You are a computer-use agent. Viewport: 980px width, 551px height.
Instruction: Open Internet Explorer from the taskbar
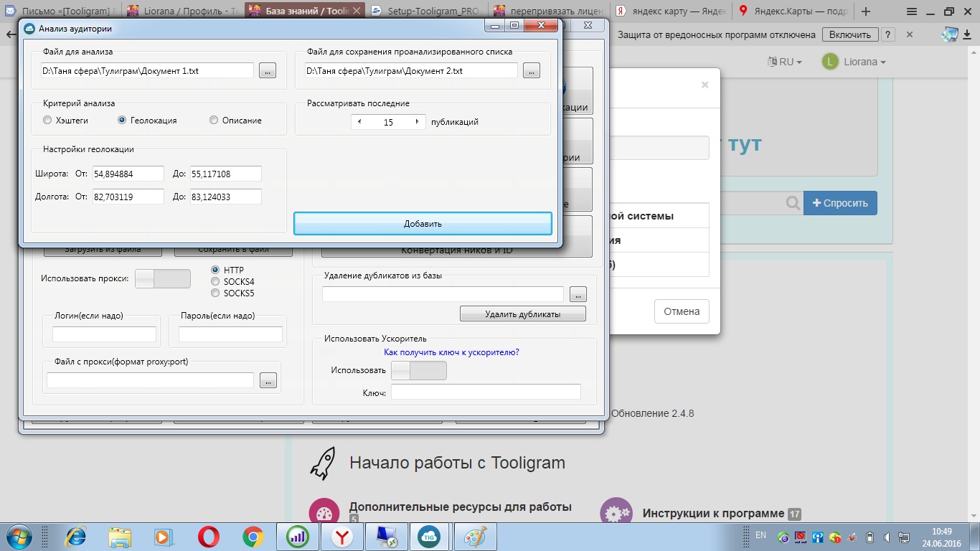click(76, 537)
